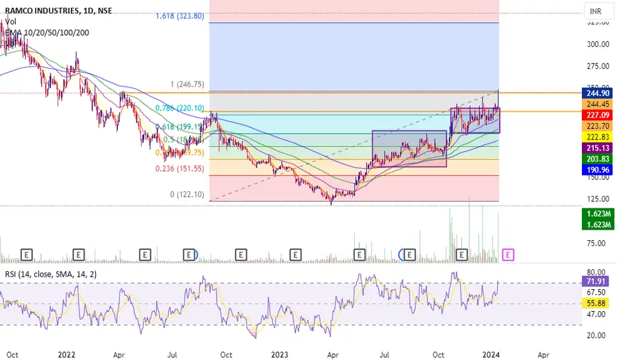Click the 125.00 price axis label
Viewport: 617px width, 364px height.
coord(598,199)
